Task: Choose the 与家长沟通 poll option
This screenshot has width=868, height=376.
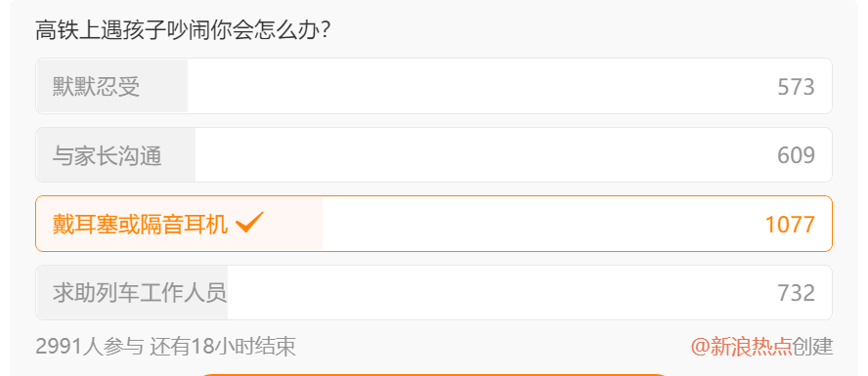Action: click(433, 155)
